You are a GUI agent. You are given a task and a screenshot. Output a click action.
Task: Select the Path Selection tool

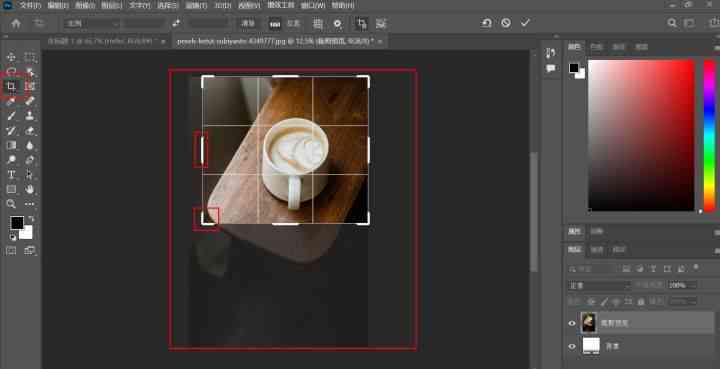point(30,174)
